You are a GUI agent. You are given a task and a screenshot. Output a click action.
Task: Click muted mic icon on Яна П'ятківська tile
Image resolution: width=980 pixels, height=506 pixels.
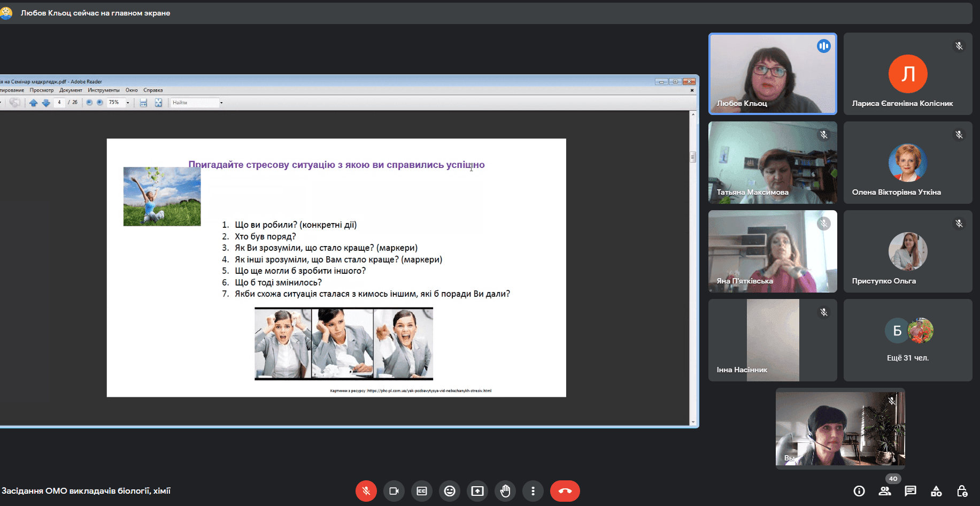(x=824, y=224)
